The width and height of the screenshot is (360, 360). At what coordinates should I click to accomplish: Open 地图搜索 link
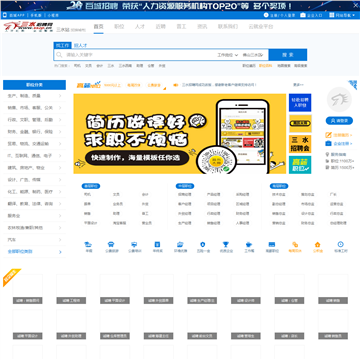[x=284, y=66]
